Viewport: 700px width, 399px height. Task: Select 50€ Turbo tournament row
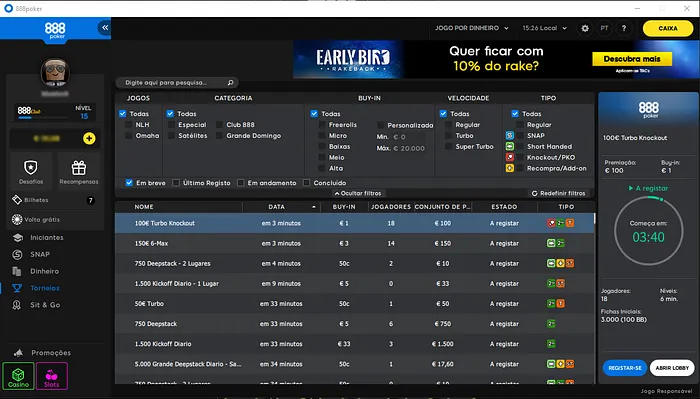point(355,303)
